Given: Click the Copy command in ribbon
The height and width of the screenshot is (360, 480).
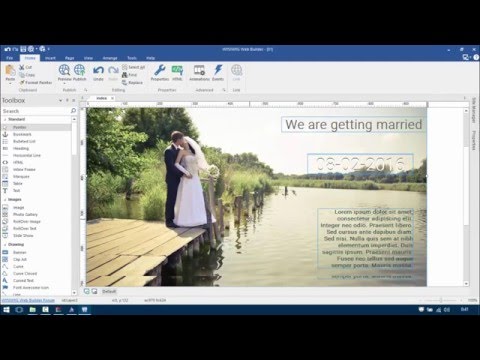Looking at the screenshot, I should [x=27, y=75].
